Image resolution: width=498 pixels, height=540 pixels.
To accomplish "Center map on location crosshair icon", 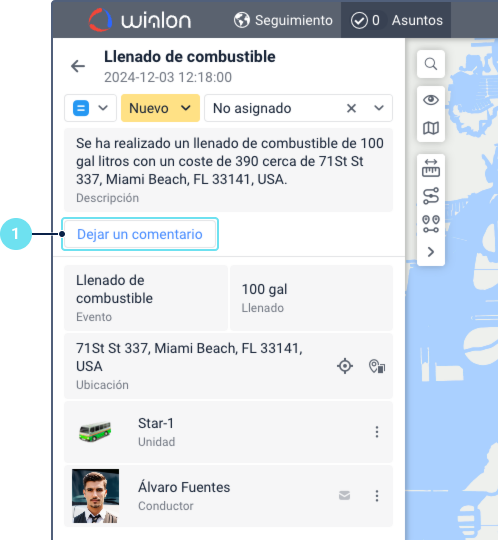I will point(345,366).
